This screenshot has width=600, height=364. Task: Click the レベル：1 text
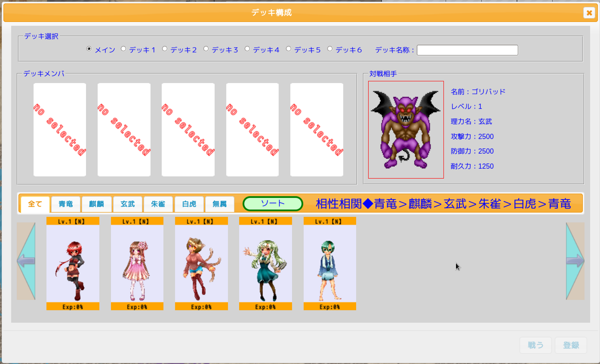point(466,106)
